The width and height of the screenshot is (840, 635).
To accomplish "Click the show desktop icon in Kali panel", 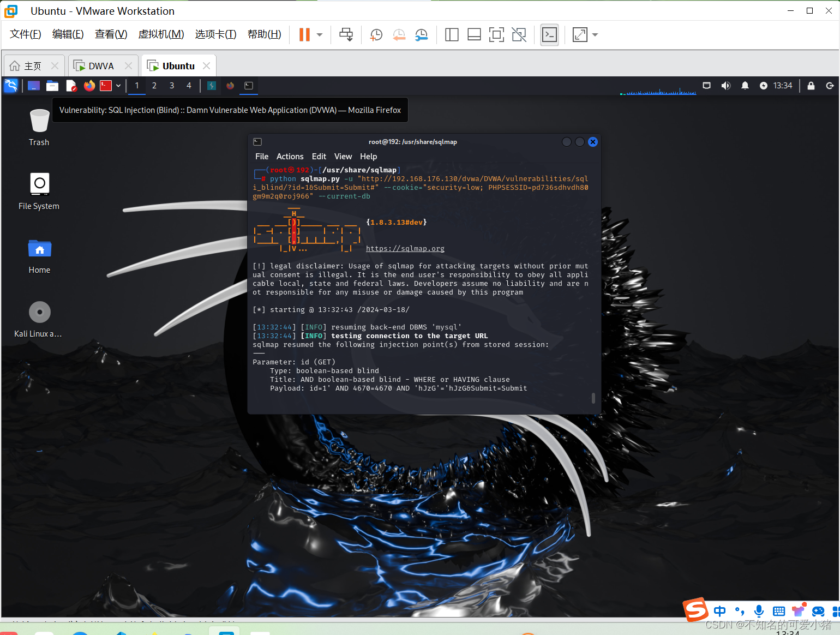I will 34,86.
